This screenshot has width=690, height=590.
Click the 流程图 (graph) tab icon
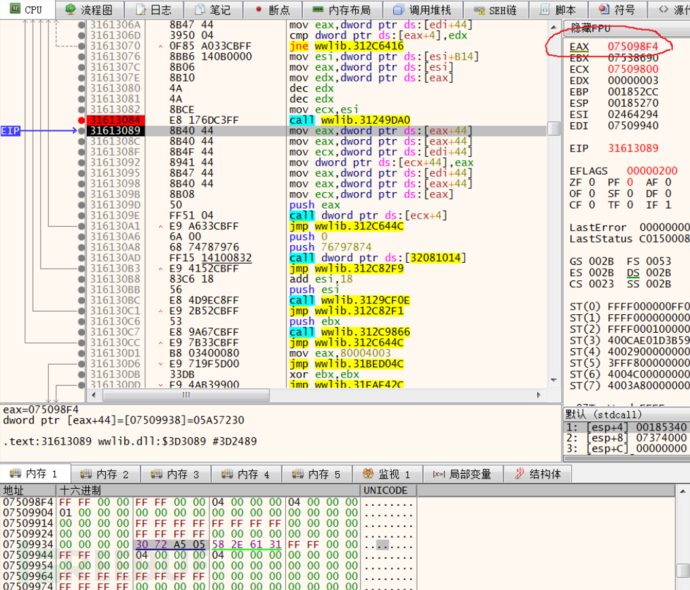tap(72, 9)
